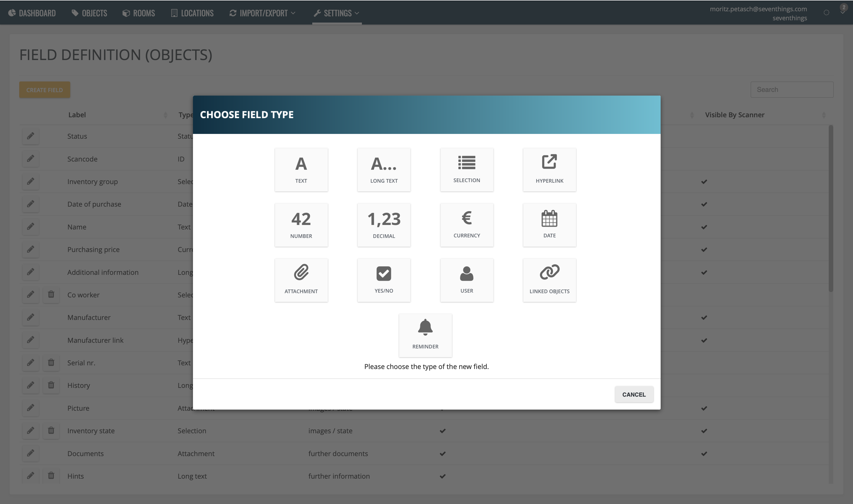Click the 'further documents' cell
Image resolution: width=853 pixels, height=504 pixels.
tap(338, 453)
